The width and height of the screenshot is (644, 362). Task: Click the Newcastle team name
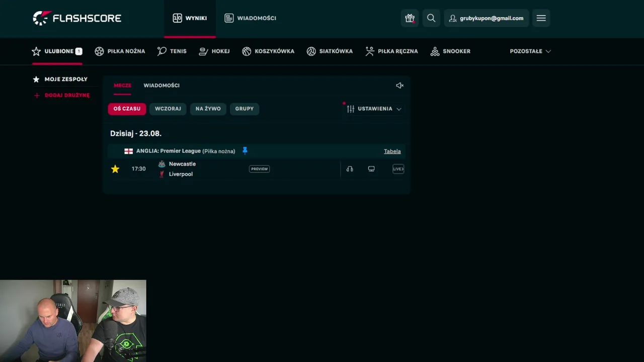click(x=182, y=164)
